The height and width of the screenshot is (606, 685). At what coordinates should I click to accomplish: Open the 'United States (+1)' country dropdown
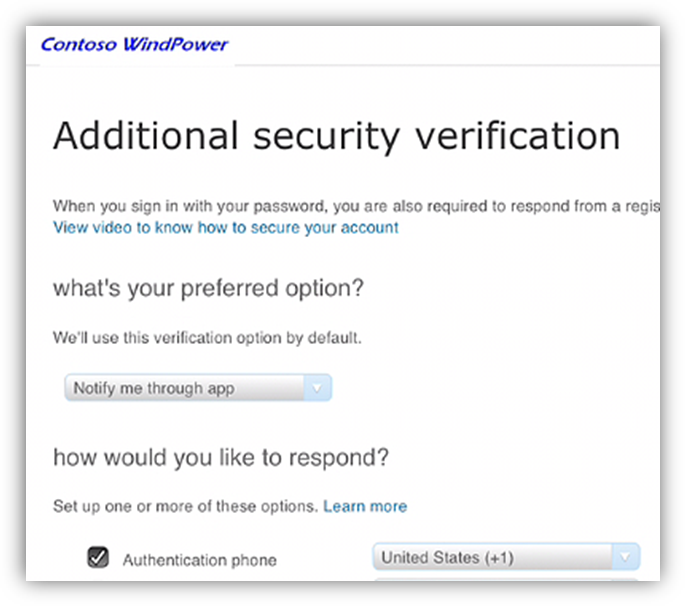(492, 557)
